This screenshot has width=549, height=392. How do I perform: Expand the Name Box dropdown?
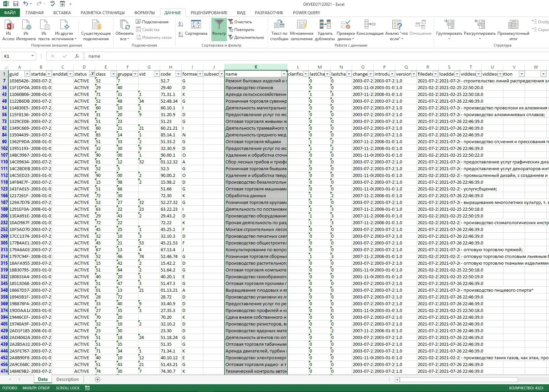[x=32, y=56]
